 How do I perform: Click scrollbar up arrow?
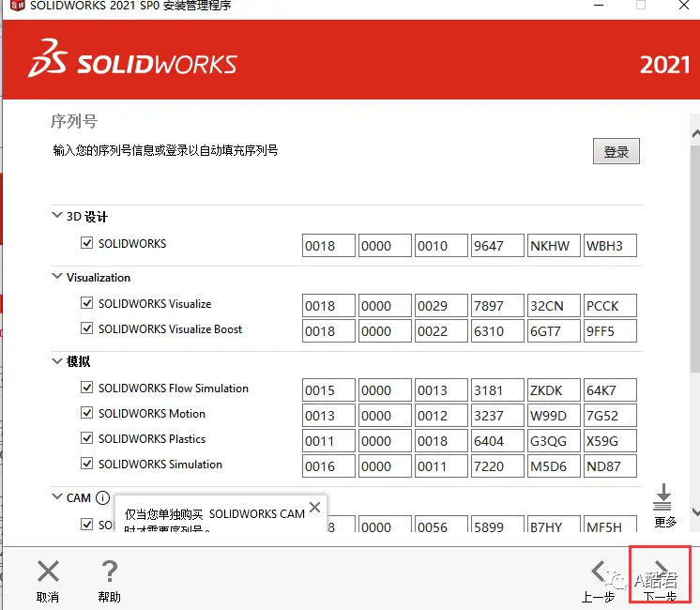pos(695,133)
